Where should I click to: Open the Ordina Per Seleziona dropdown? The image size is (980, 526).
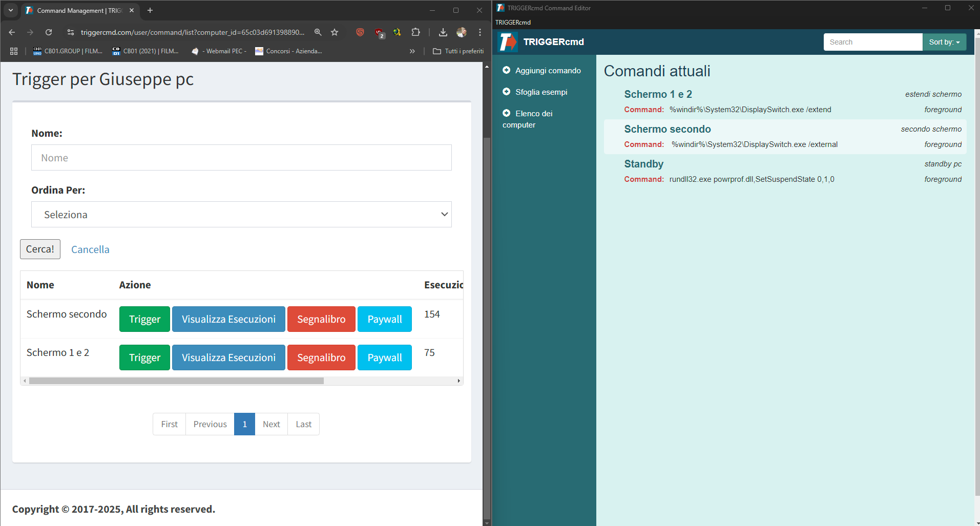tap(241, 215)
